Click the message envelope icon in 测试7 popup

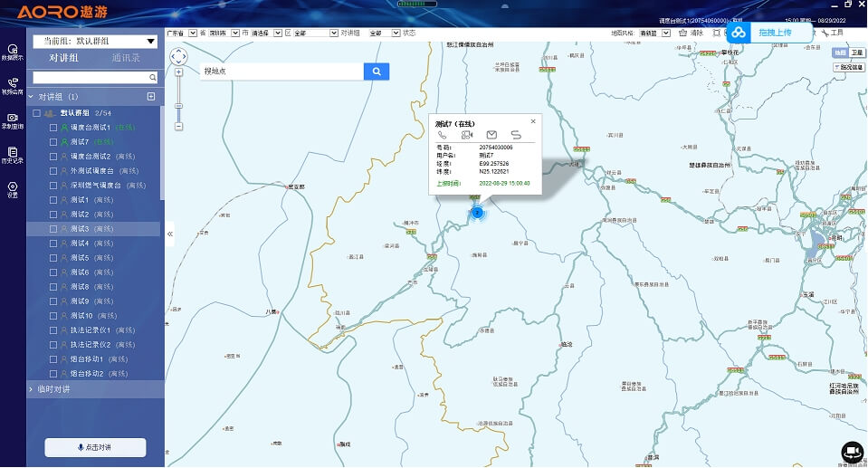point(491,135)
